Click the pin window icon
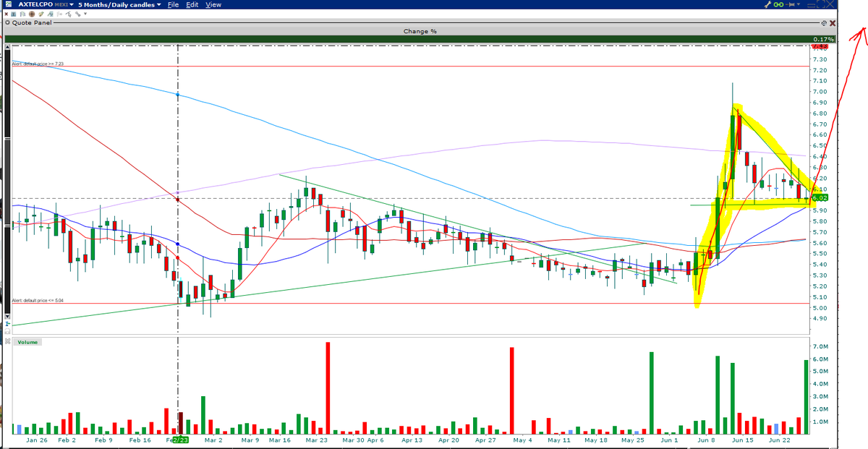The width and height of the screenshot is (868, 449). click(791, 4)
